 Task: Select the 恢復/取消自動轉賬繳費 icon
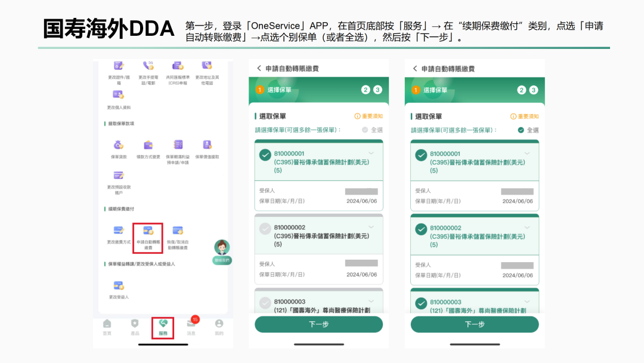[x=178, y=230]
